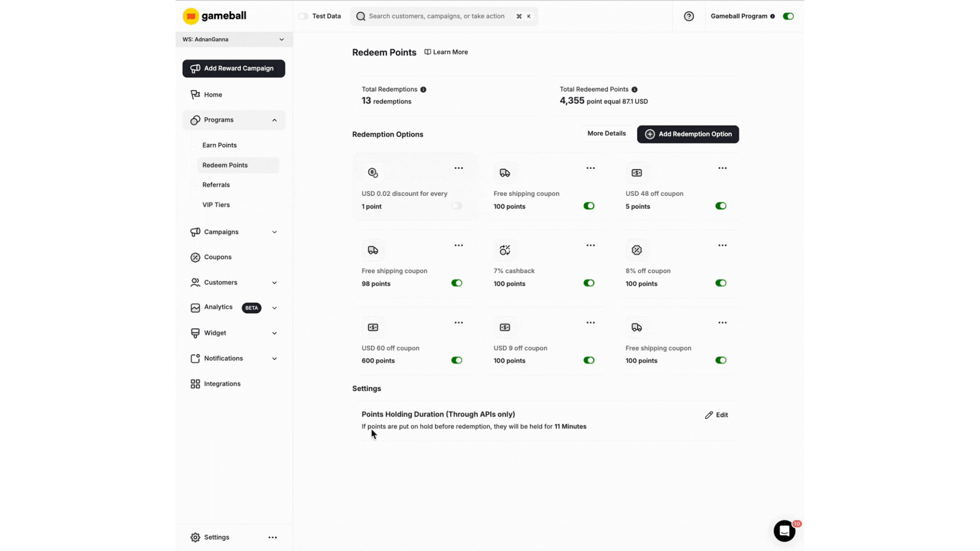Open the VIP Tiers menu item
Image resolution: width=980 pixels, height=551 pixels.
[x=215, y=205]
